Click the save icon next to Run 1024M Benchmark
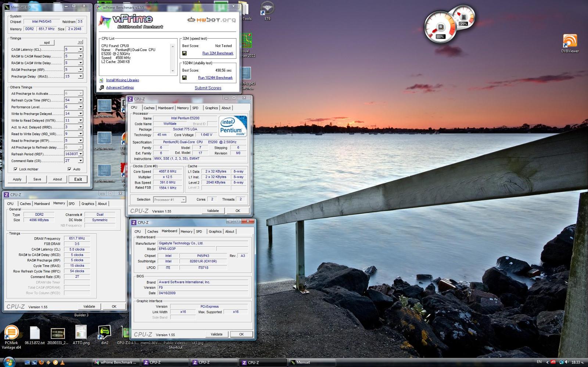588x367 pixels. [184, 78]
